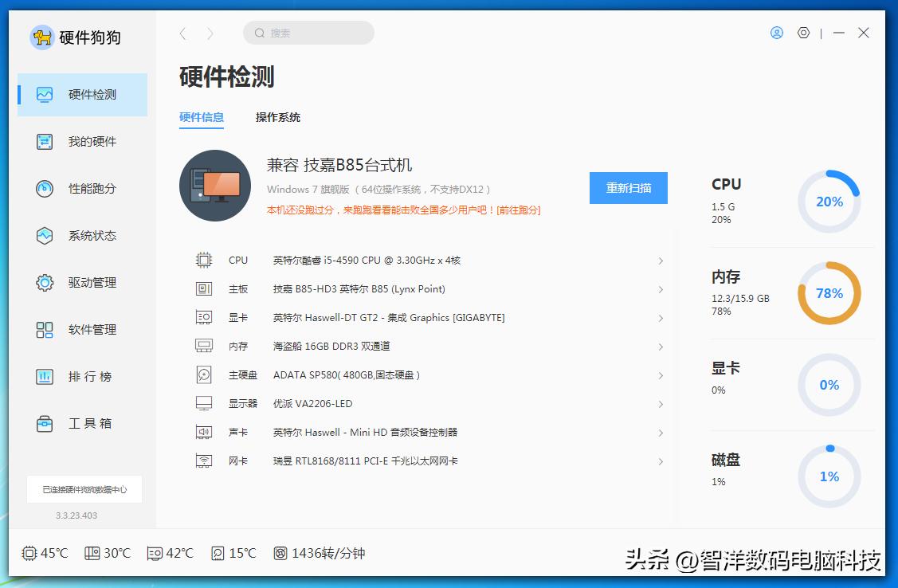Open the 软件管理 software manager
The width and height of the screenshot is (898, 588).
click(x=45, y=329)
